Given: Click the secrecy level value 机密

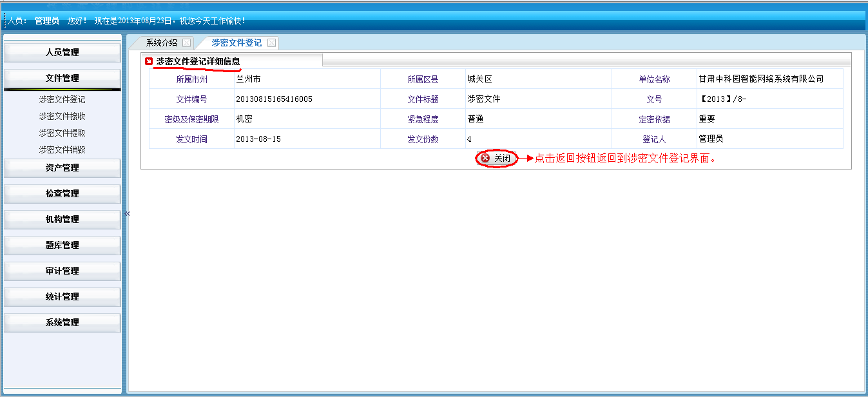Looking at the screenshot, I should [x=244, y=119].
